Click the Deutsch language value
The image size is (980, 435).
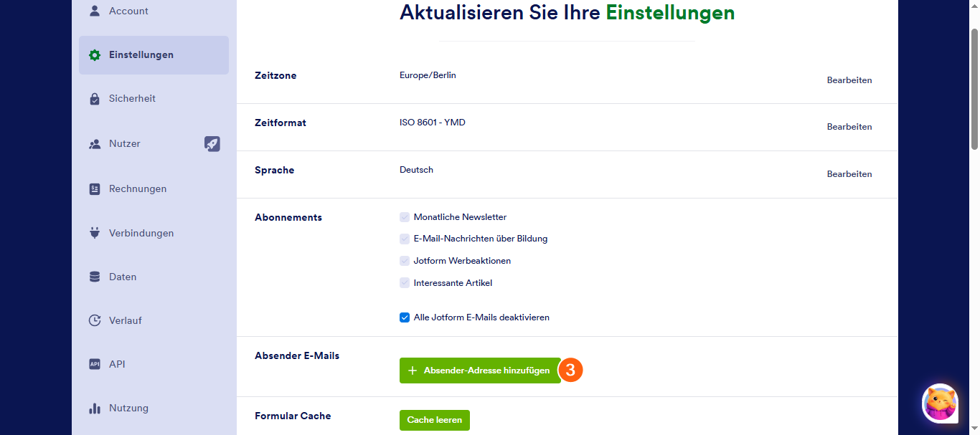[417, 170]
